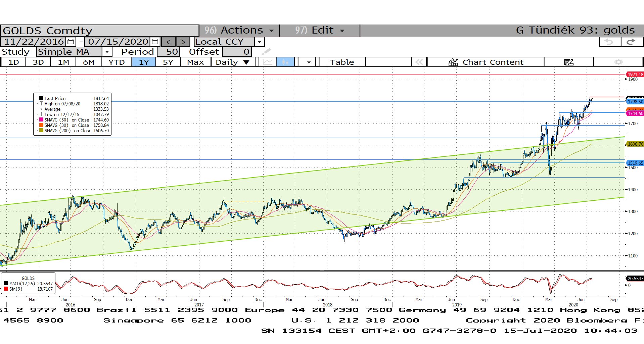Switch to candlestick chart type
Image resolution: width=644 pixels, height=344 pixels.
[285, 62]
